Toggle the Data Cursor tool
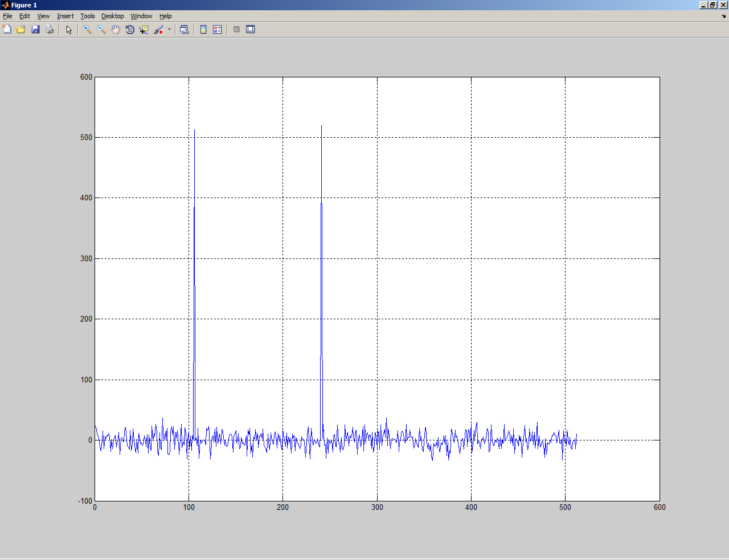Viewport: 729px width, 560px height. pos(144,30)
